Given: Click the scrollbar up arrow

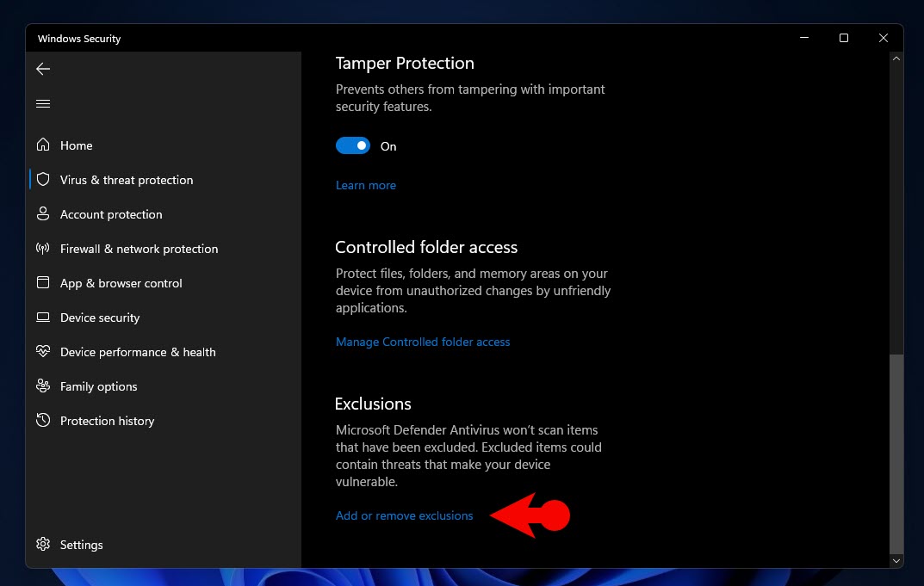Looking at the screenshot, I should pyautogui.click(x=896, y=59).
